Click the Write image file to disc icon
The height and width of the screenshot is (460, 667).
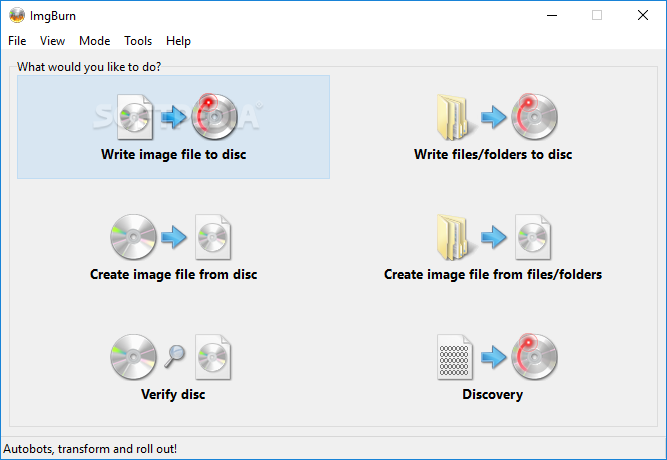(x=177, y=117)
